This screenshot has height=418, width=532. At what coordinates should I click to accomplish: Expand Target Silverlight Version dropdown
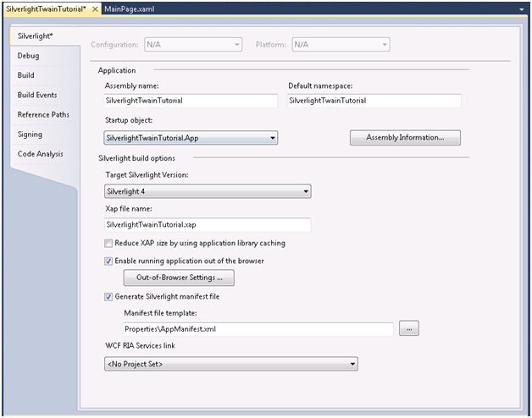pyautogui.click(x=208, y=191)
